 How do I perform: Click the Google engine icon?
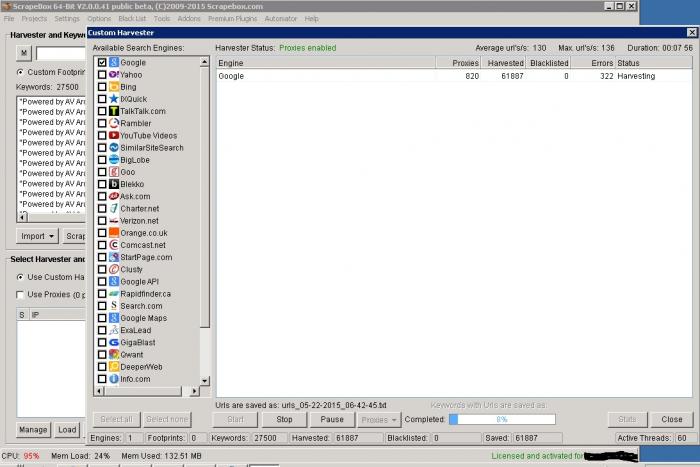click(x=114, y=62)
